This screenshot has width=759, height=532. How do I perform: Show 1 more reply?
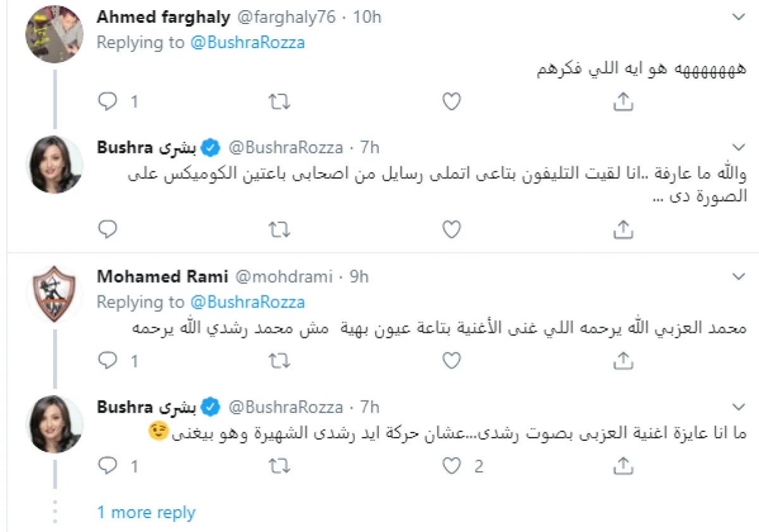146,512
